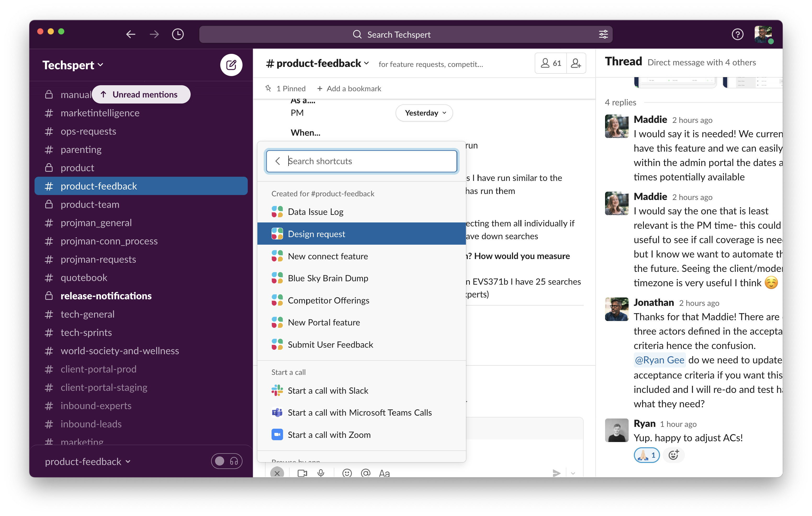Compose a new message

(x=231, y=65)
